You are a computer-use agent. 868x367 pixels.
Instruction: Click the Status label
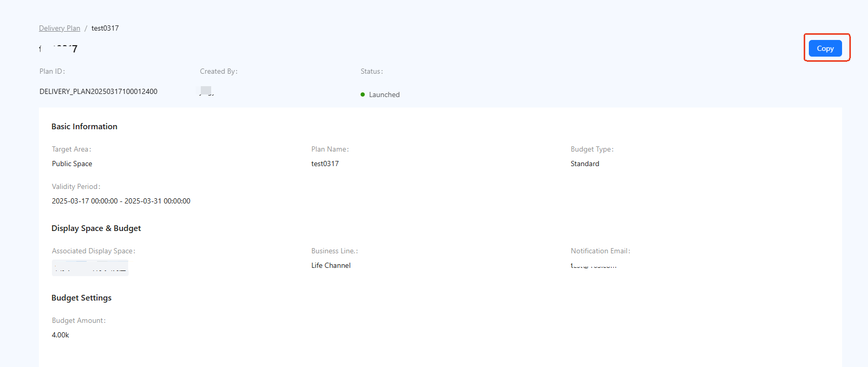[x=372, y=71]
